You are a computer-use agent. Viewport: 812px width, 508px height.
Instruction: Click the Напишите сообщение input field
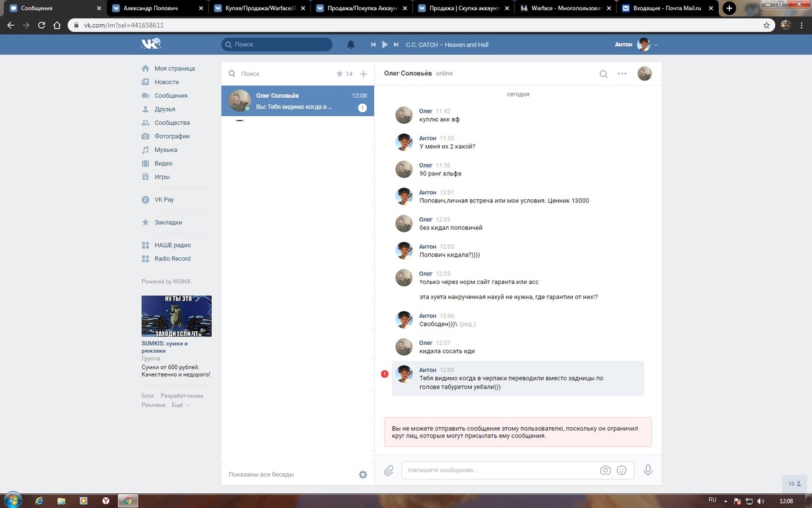[x=501, y=471]
